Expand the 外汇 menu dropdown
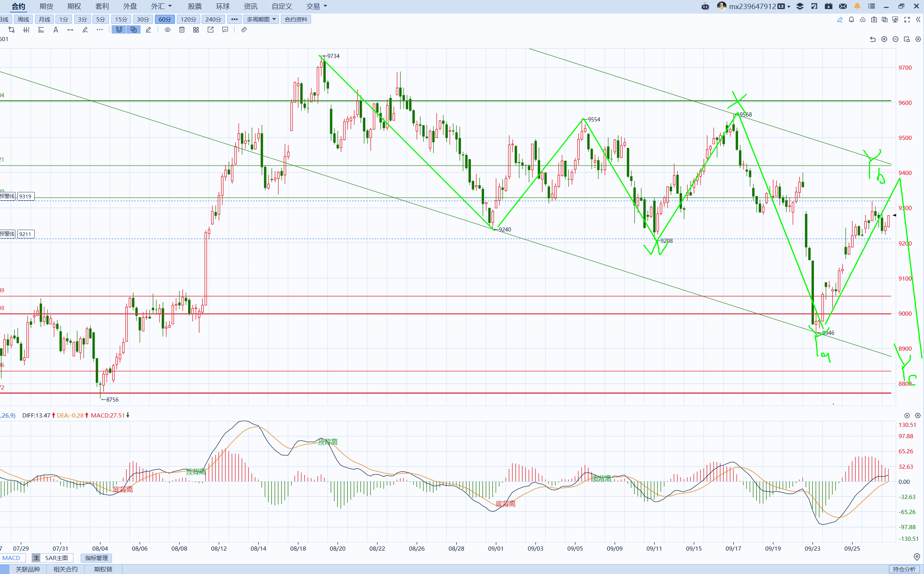This screenshot has width=924, height=574. (161, 6)
